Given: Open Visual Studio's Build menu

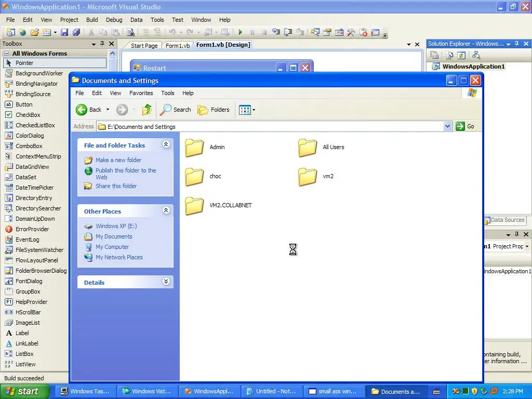Looking at the screenshot, I should pos(92,20).
